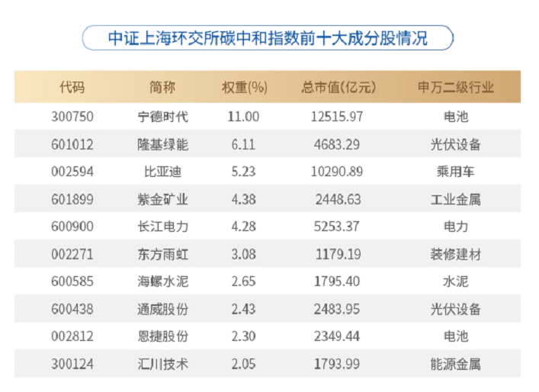Select the 简称 column header
Image resolution: width=539 pixels, height=392 pixels.
162,87
